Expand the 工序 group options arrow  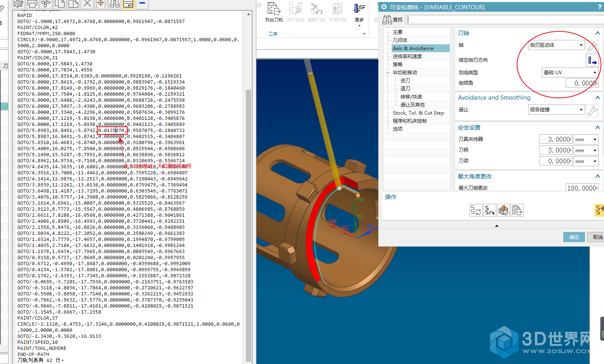click(x=364, y=34)
